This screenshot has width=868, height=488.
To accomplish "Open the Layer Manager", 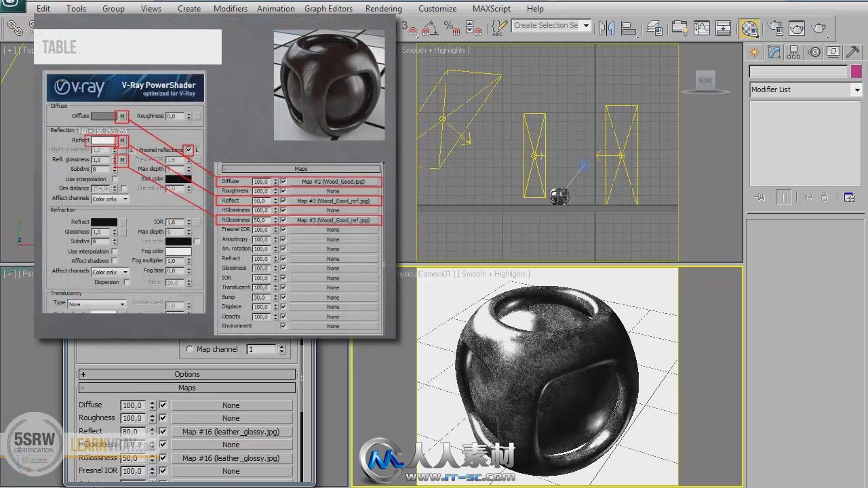I will [654, 28].
